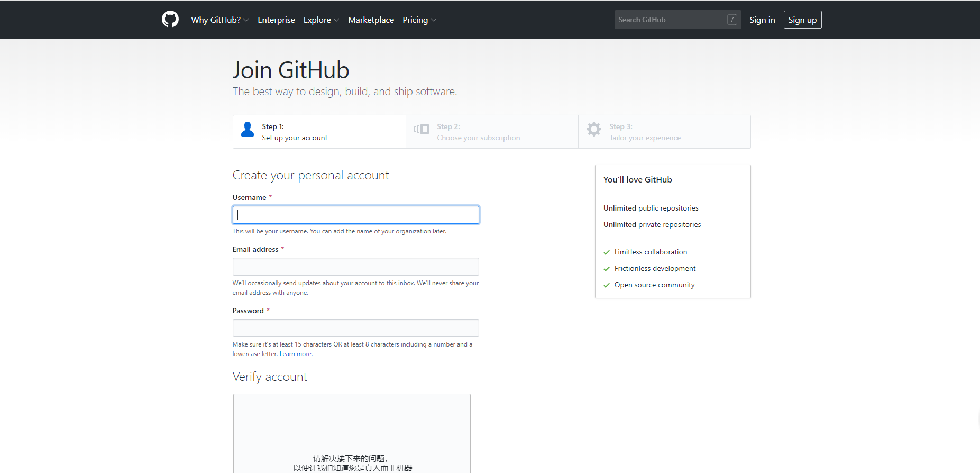Select the Step 2 Choose your subscription tab
This screenshot has height=473, width=980.
492,132
